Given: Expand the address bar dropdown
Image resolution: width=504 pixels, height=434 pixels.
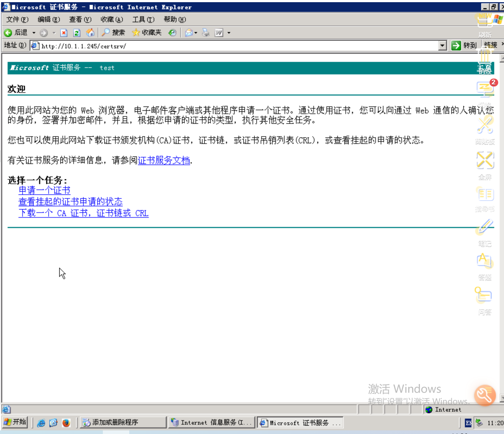Looking at the screenshot, I should click(442, 46).
